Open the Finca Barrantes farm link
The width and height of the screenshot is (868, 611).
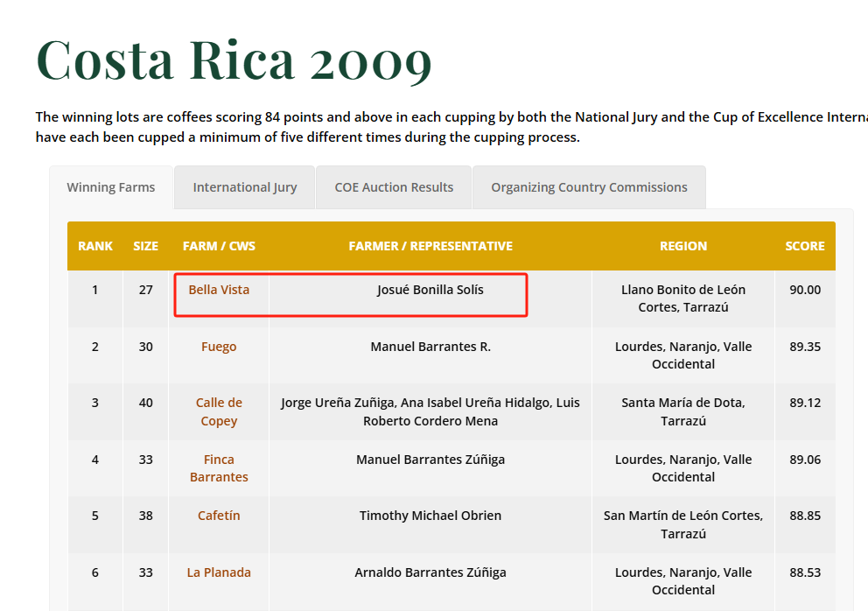[219, 468]
